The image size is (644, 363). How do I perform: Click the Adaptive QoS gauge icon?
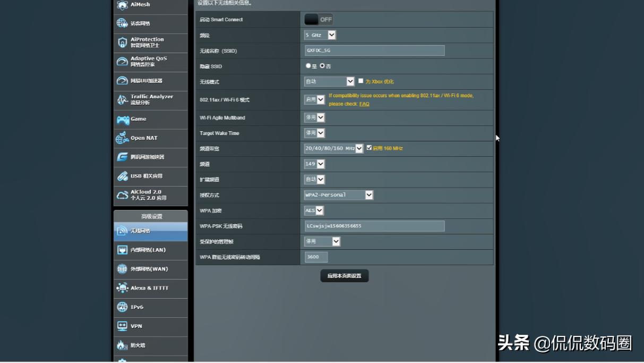[122, 62]
